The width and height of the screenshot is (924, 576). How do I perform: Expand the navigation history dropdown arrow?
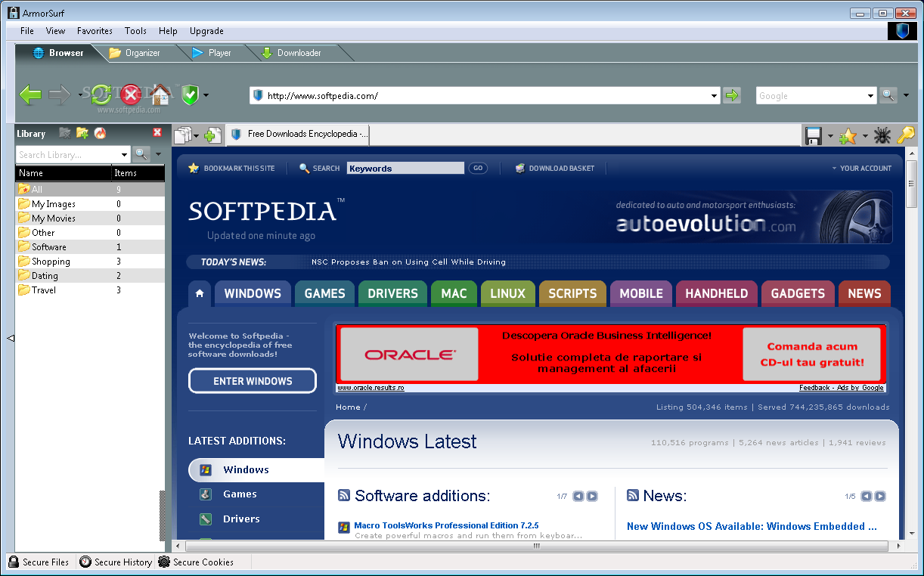pyautogui.click(x=79, y=95)
